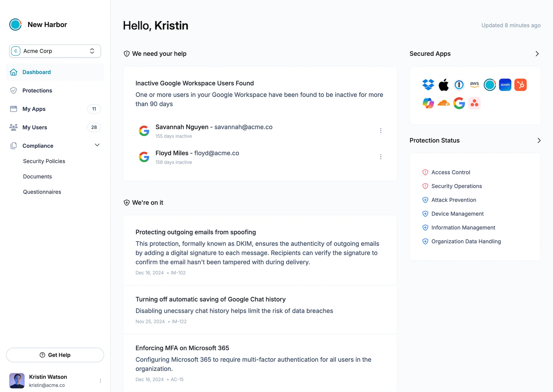This screenshot has height=392, width=553.
Task: Open options menu for Floyd Miles
Action: coord(380,157)
